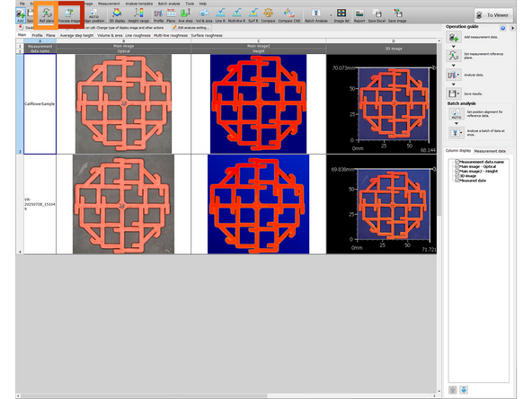Open the Save results dropdown in guide

point(458,93)
